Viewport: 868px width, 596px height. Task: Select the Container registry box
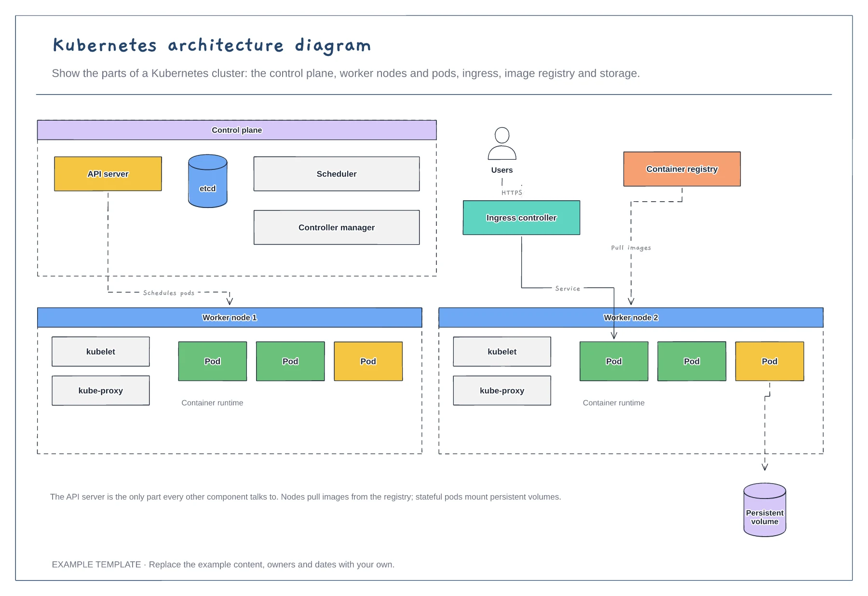[682, 169]
